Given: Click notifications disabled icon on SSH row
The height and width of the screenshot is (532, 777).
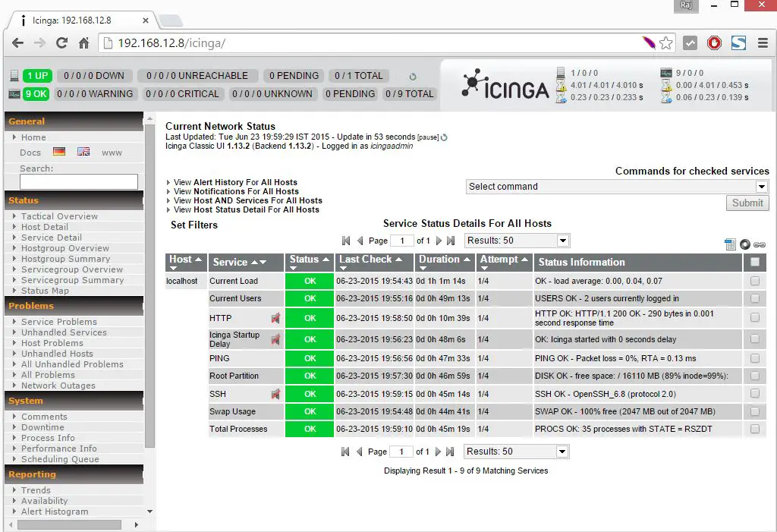Looking at the screenshot, I should (276, 394).
